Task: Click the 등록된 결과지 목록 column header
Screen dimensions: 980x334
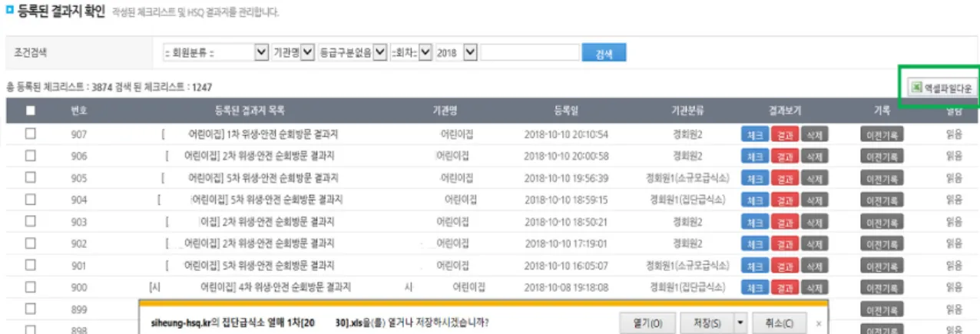Action: [250, 111]
